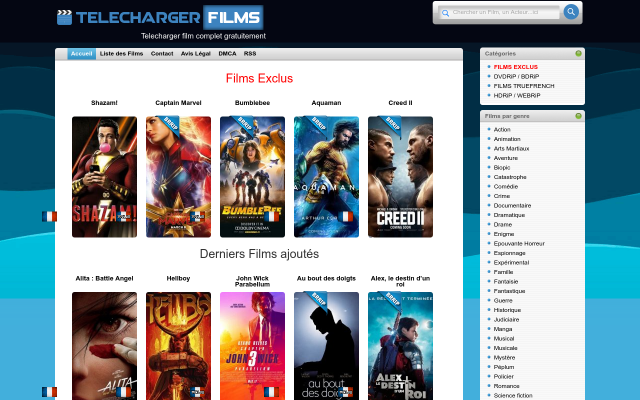Open the Bumblebee poster
Screen dimensions: 640x400
point(252,177)
